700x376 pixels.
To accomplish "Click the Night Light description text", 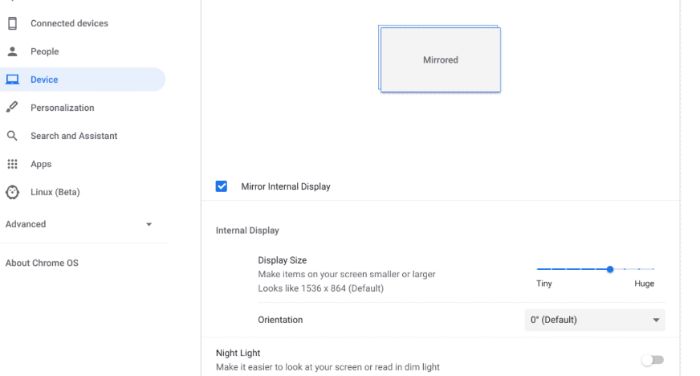I will [x=328, y=367].
